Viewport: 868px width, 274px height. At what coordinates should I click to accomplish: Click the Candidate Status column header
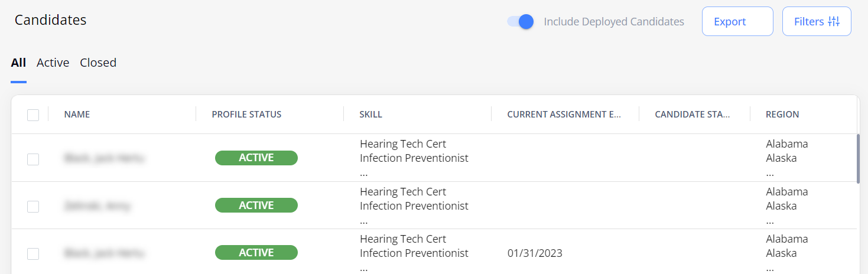693,115
